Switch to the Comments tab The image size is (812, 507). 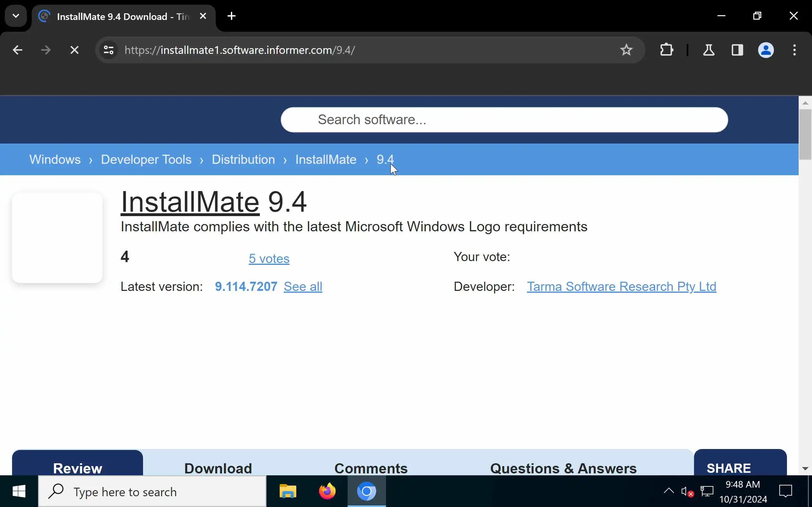point(371,468)
